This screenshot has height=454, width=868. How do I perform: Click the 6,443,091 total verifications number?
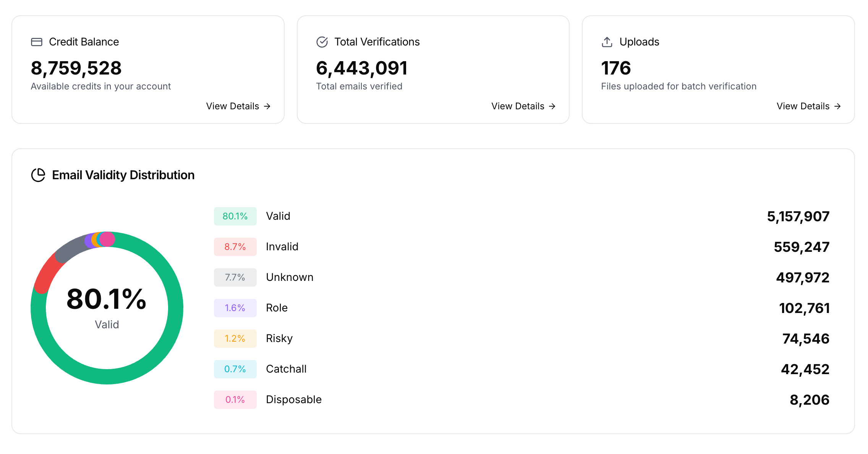pos(362,68)
